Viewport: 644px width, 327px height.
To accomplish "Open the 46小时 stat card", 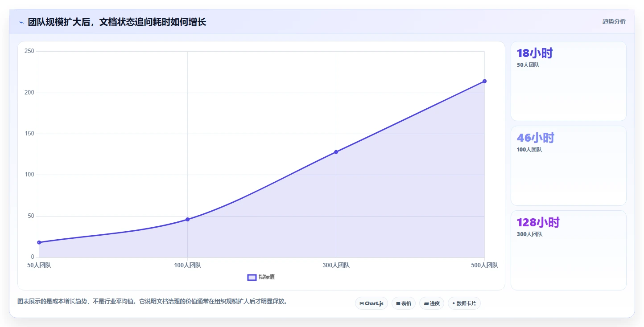I will click(569, 166).
